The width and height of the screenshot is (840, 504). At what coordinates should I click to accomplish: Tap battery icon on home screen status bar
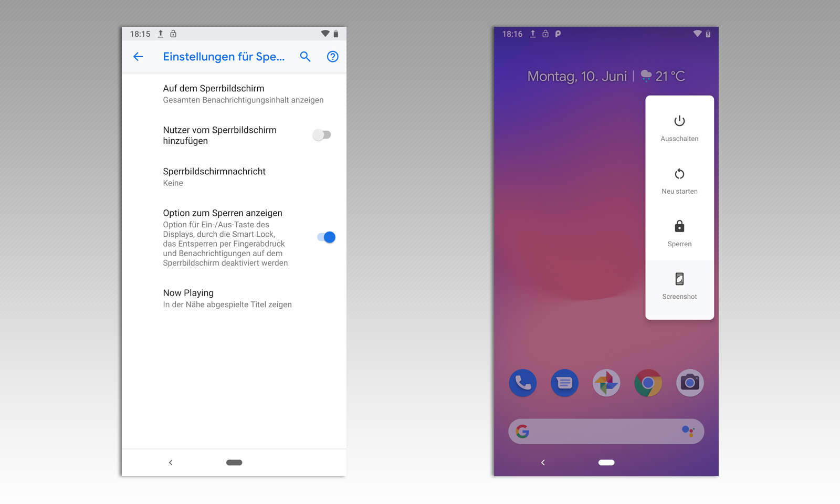[x=708, y=34]
